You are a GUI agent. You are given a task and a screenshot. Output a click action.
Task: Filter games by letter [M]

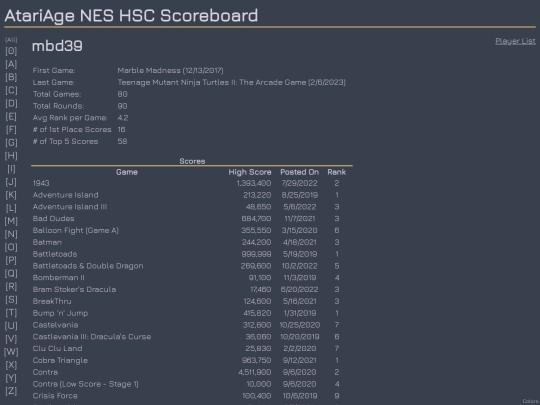pyautogui.click(x=11, y=221)
